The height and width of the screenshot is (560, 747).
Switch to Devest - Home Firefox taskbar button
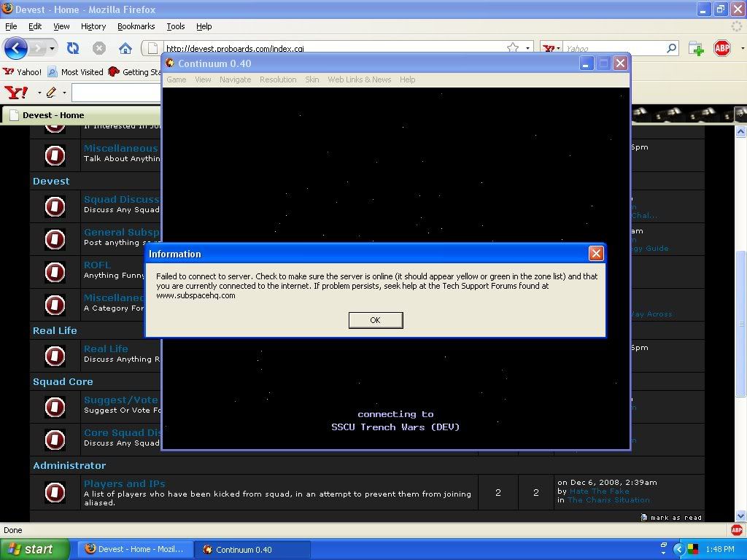(x=135, y=550)
